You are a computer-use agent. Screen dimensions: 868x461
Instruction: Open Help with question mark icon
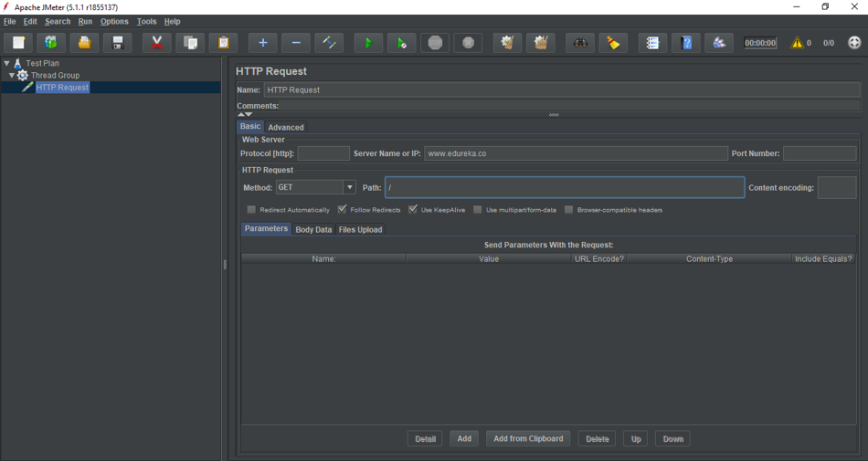point(686,43)
